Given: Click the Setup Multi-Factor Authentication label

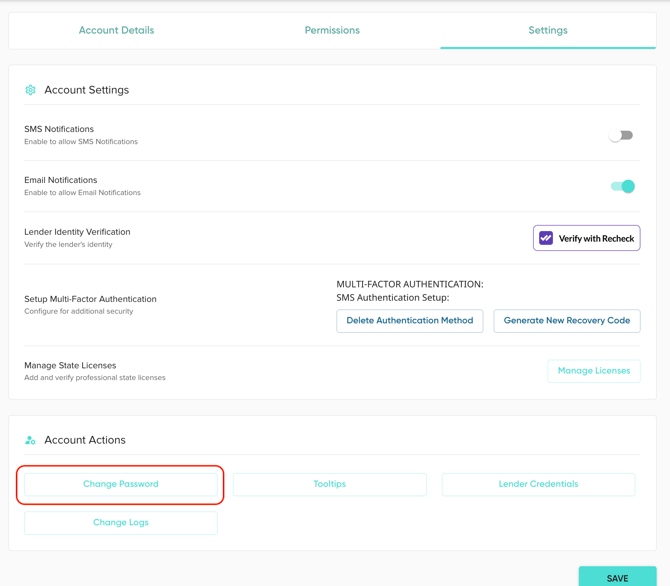Looking at the screenshot, I should [x=90, y=299].
